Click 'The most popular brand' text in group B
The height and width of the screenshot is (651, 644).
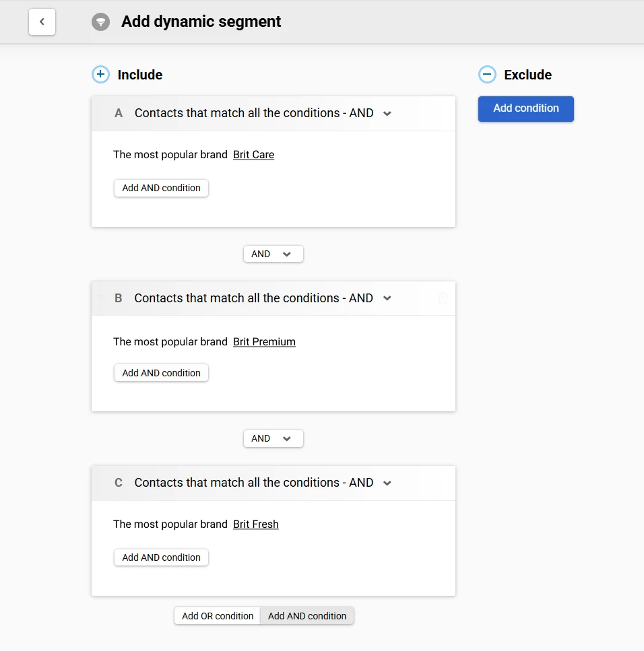[x=170, y=342]
